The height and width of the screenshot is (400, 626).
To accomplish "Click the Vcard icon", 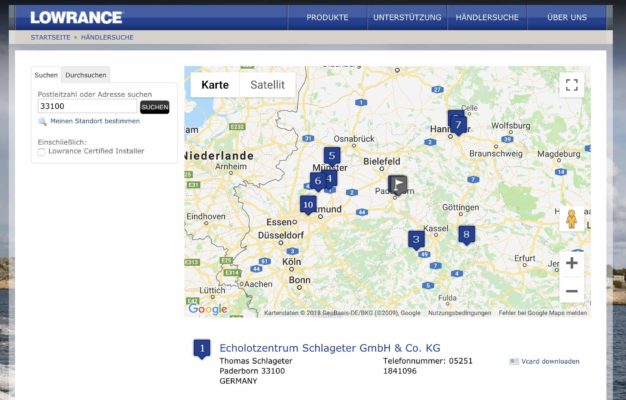I will coord(514,362).
